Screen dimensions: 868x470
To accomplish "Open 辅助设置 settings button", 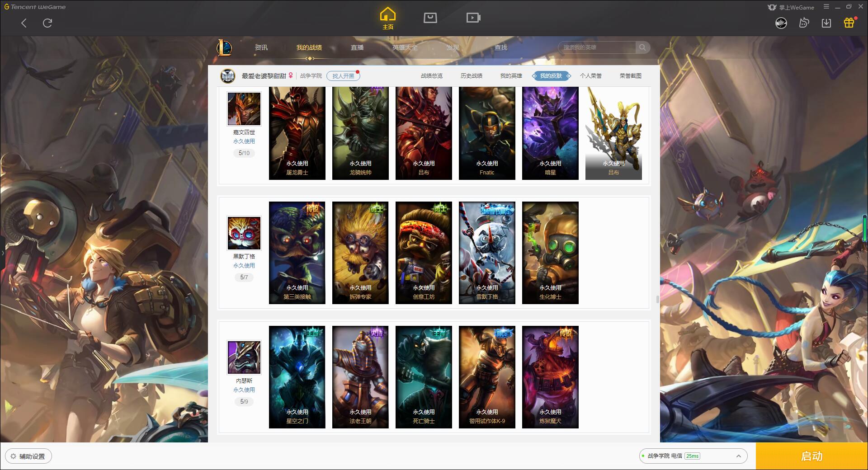I will click(28, 456).
